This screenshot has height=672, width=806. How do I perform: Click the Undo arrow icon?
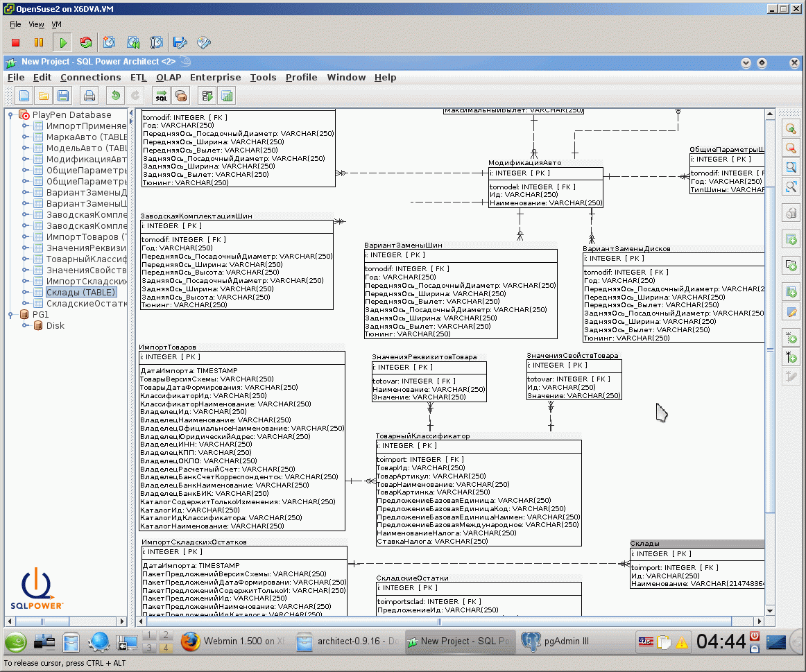tap(116, 96)
